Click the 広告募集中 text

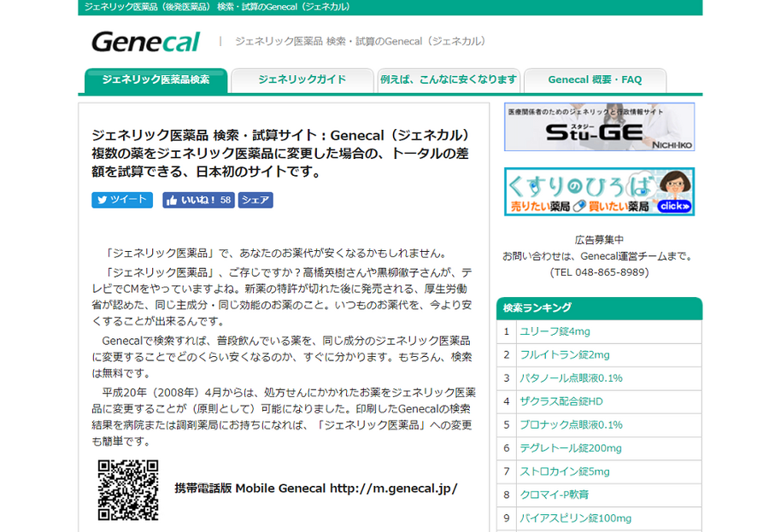[x=599, y=240]
